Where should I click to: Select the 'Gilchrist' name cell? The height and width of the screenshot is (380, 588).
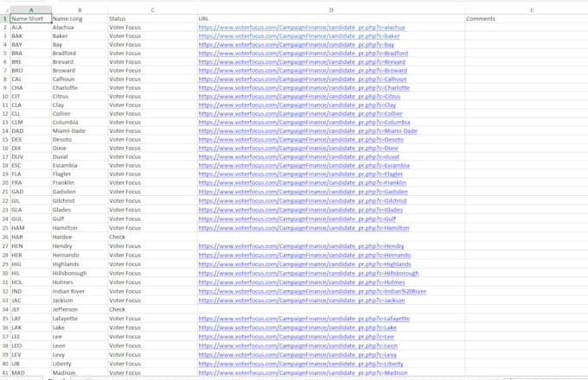click(x=80, y=200)
